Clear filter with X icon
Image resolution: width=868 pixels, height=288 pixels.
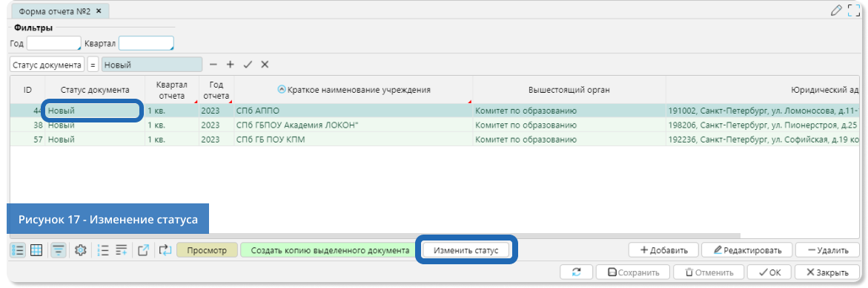click(x=265, y=65)
